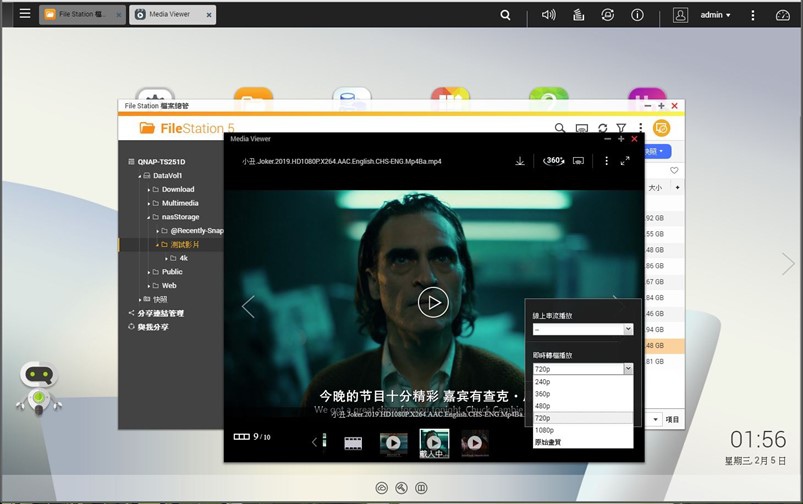Close the Media Viewer taskbar tab

click(209, 15)
